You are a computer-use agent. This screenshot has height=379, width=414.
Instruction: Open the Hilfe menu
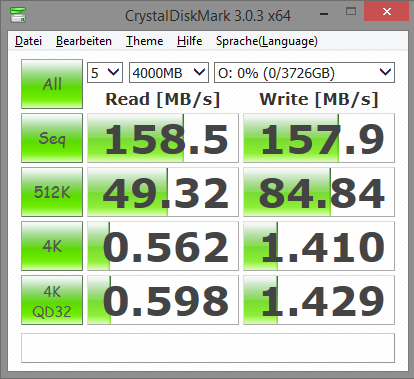tap(189, 41)
